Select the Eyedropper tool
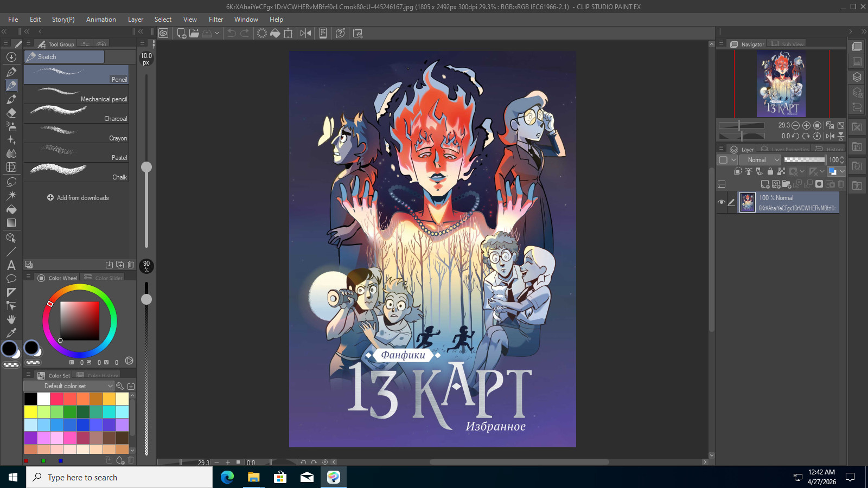 [11, 333]
